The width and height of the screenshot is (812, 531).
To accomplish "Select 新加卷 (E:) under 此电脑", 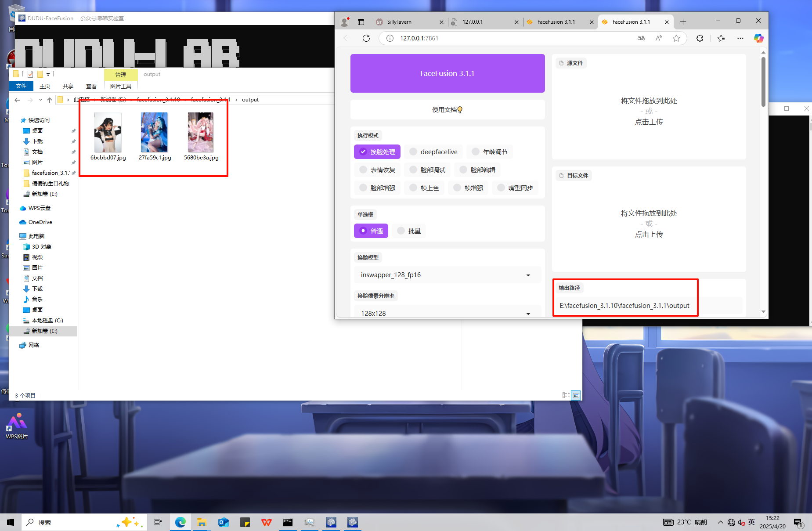I will 44,331.
